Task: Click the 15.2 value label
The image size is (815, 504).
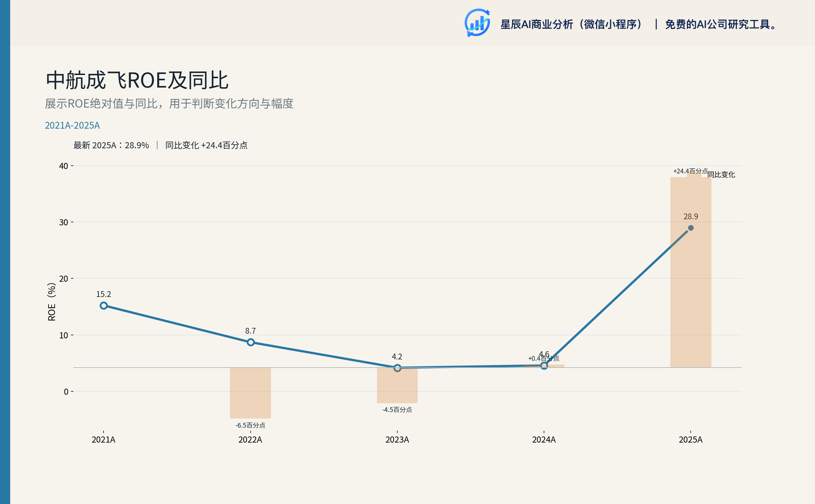Action: 104,294
